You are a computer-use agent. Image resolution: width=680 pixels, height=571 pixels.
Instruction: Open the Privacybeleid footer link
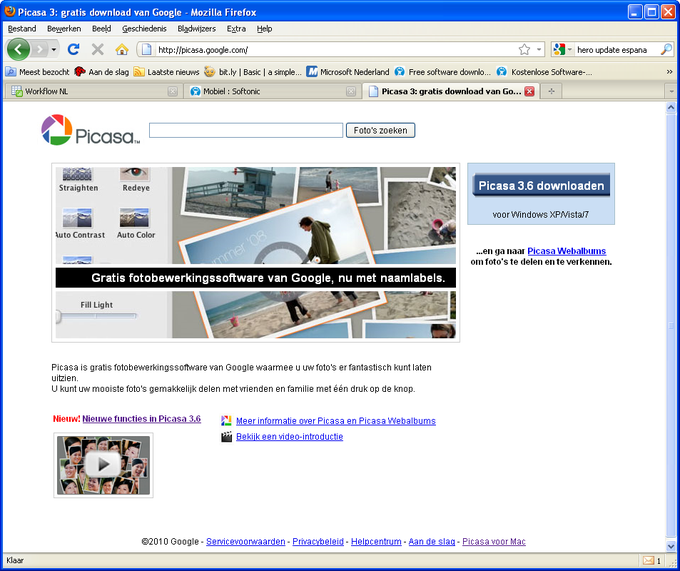[318, 542]
